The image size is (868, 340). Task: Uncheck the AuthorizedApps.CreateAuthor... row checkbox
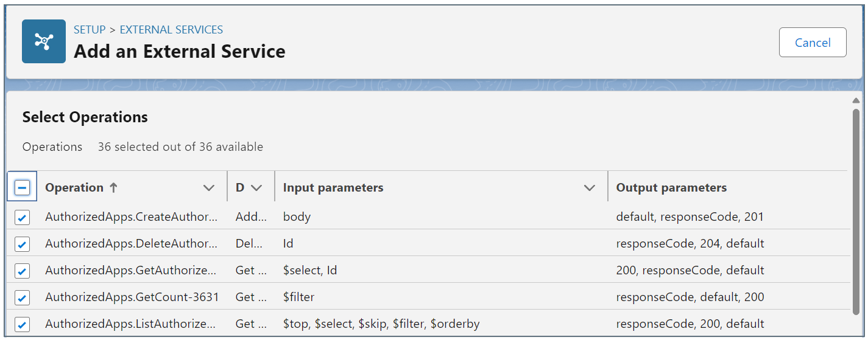(22, 217)
